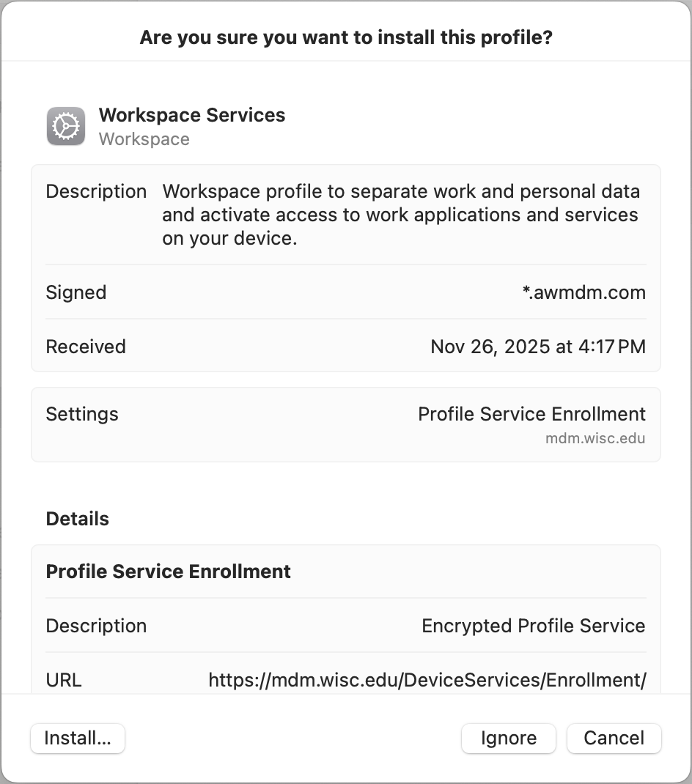Click the Encrypted Profile Service description

point(533,626)
